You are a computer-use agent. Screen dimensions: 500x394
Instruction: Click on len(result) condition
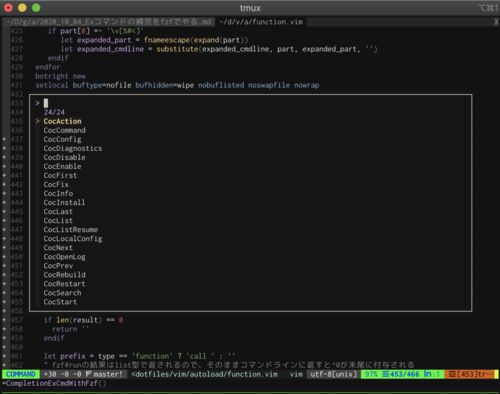coord(79,320)
